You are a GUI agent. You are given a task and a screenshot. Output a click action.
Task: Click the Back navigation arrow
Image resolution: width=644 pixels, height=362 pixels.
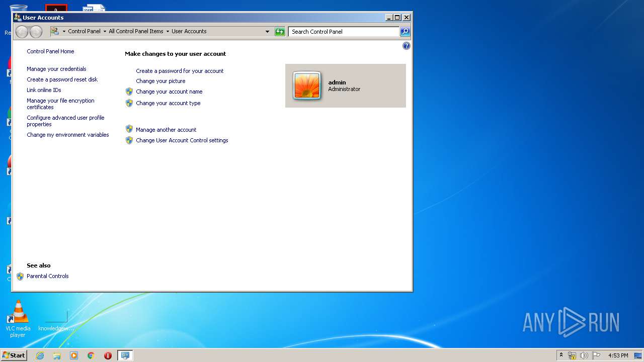point(22,32)
